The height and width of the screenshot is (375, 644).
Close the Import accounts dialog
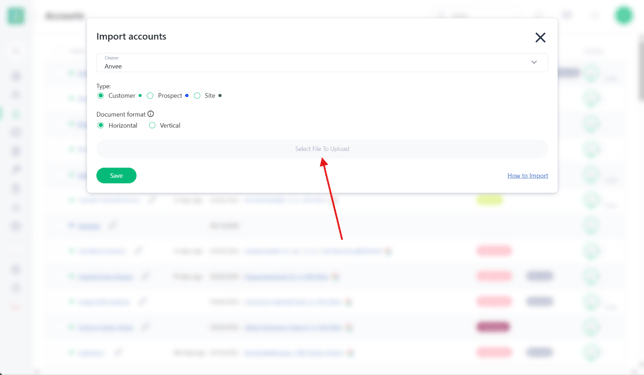[540, 37]
